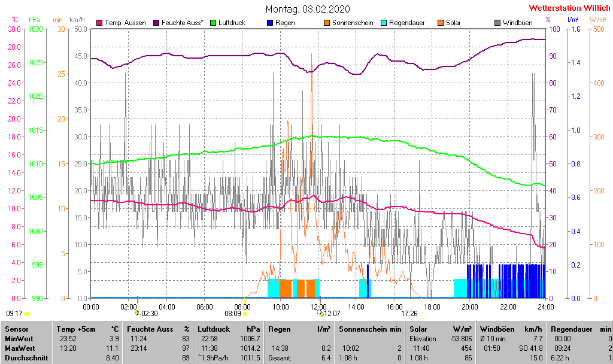Click the maximum pressure value 1014.2

251,348
